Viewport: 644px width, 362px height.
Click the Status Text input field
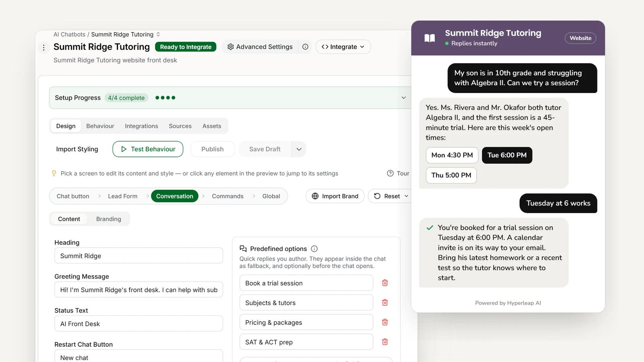pos(138,324)
